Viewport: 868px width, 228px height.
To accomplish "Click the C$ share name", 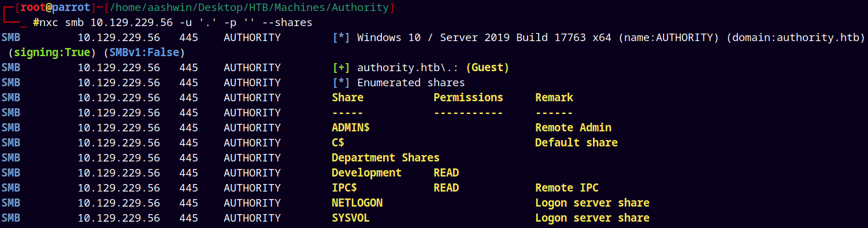I will click(338, 143).
